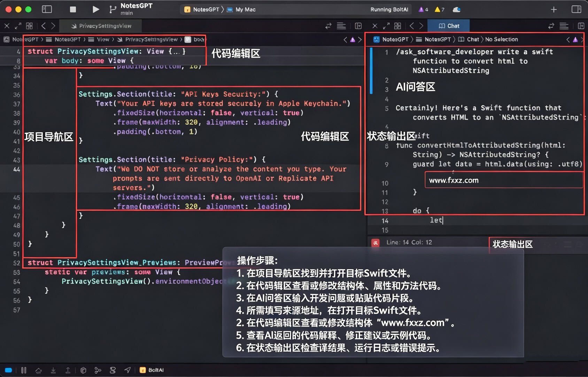This screenshot has width=588, height=377.
Task: Pause execution in the debug bar
Action: pyautogui.click(x=24, y=370)
